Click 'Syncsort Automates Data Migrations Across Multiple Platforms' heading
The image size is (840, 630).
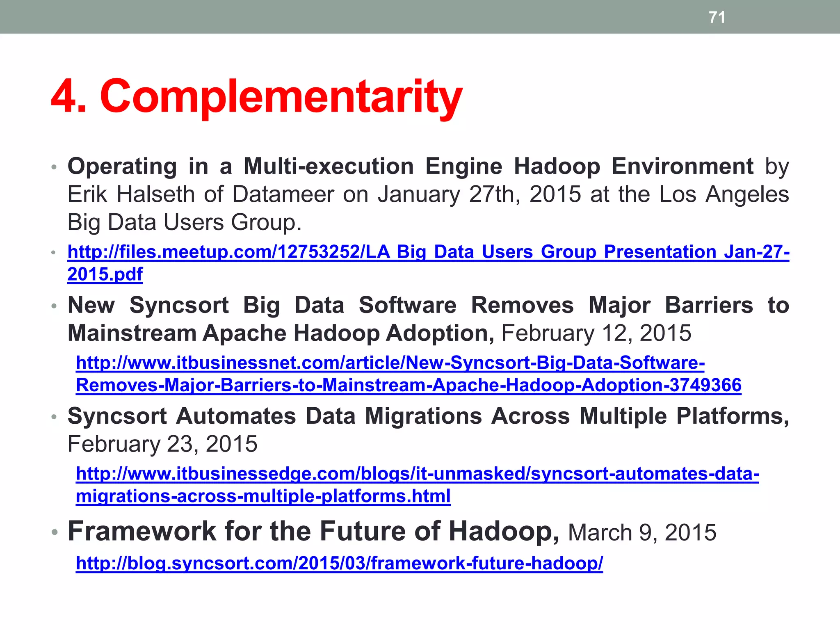click(428, 416)
